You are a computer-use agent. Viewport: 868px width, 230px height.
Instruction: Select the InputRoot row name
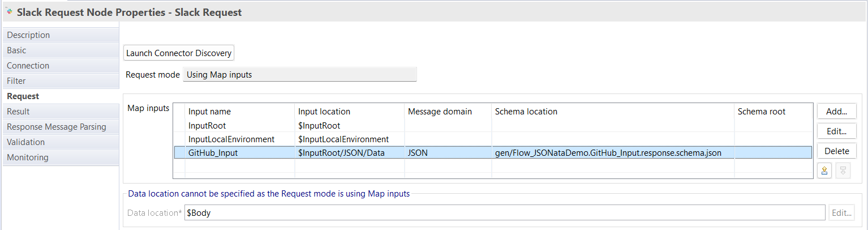(x=207, y=126)
